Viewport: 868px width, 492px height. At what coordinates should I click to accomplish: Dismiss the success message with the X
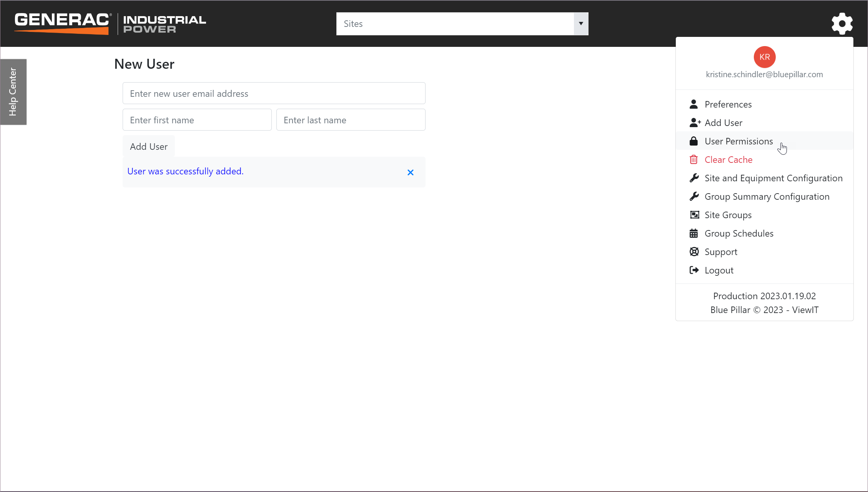pyautogui.click(x=411, y=172)
